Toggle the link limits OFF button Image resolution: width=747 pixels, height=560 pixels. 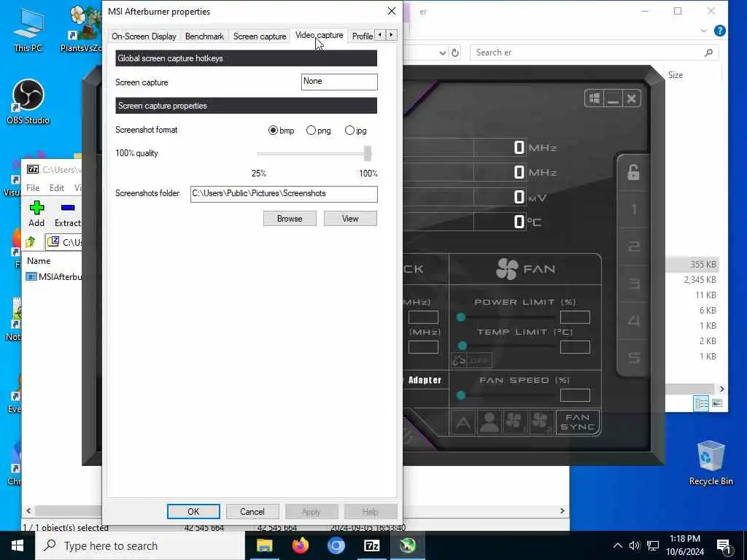[x=471, y=360]
